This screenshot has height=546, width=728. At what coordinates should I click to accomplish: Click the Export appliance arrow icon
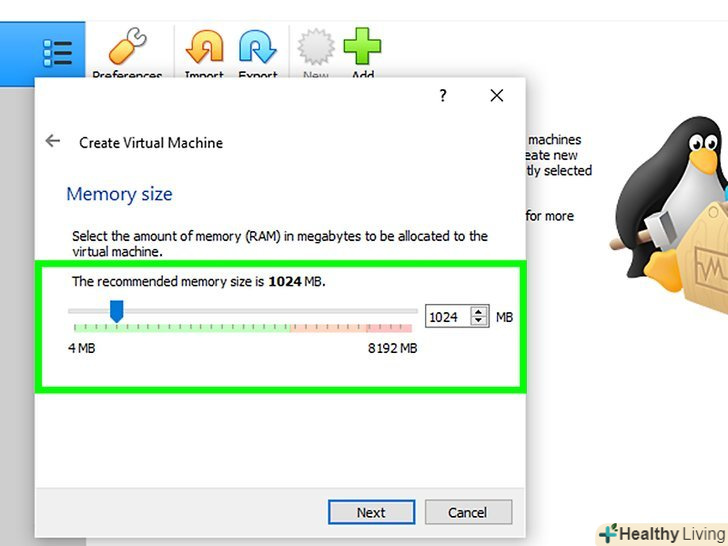(258, 46)
